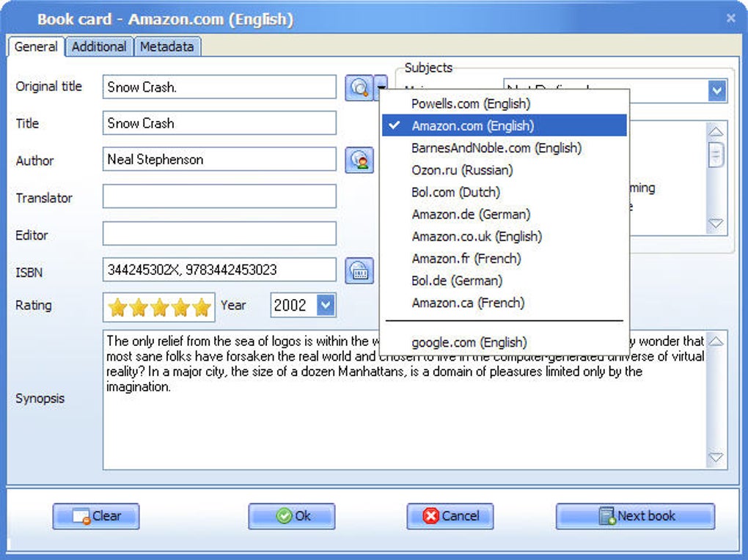Open the Additional tab
The height and width of the screenshot is (560, 748).
(x=99, y=47)
